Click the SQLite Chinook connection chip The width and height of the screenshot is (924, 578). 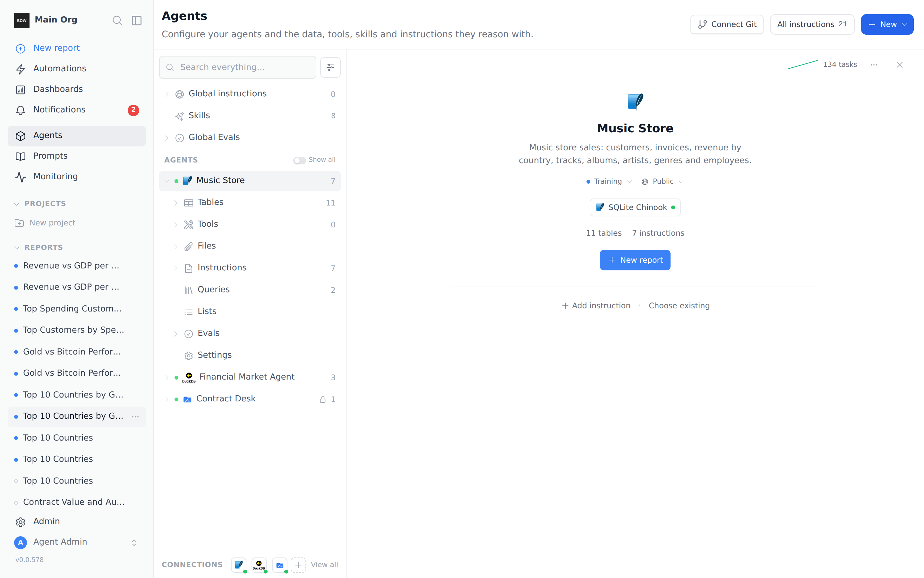tap(635, 207)
